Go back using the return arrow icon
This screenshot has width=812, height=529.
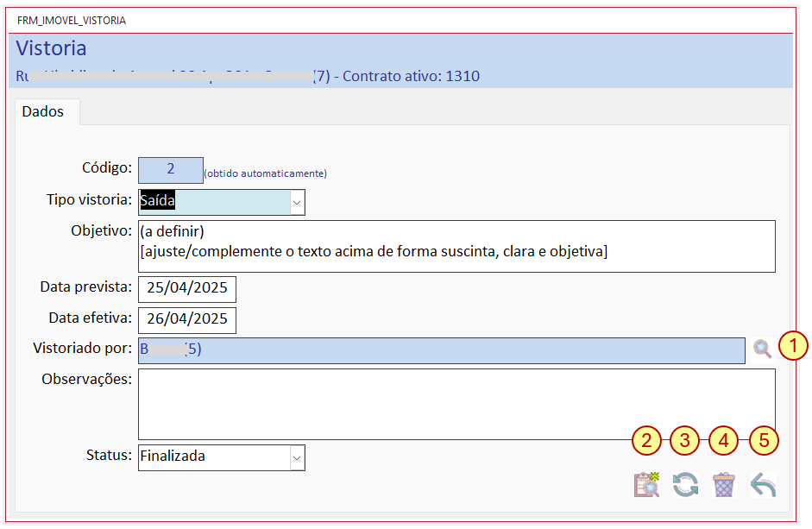[764, 485]
